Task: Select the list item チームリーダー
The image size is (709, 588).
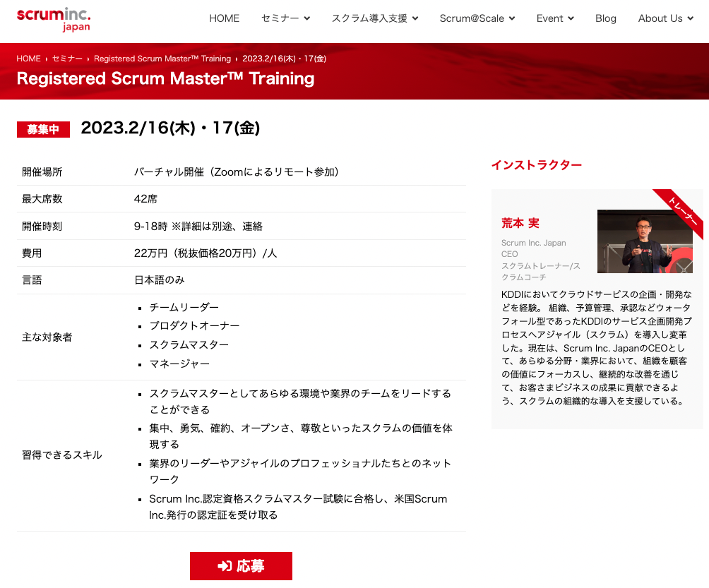Action: click(x=184, y=307)
